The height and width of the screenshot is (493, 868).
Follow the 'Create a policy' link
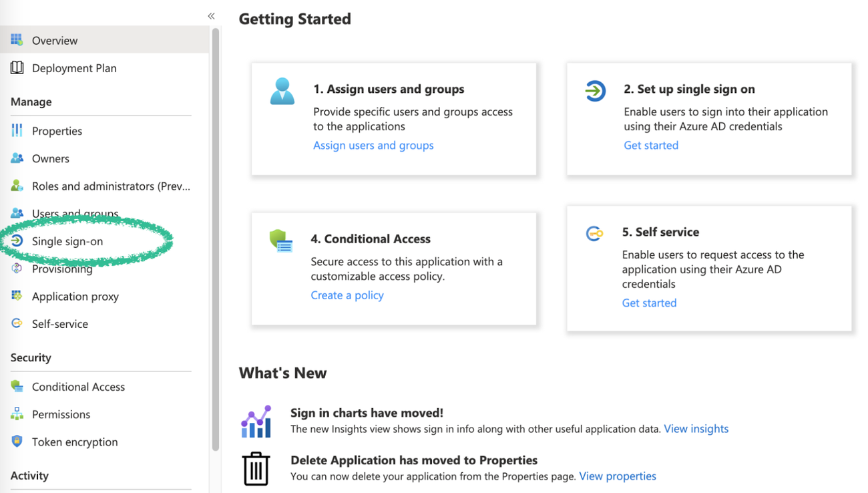tap(347, 295)
